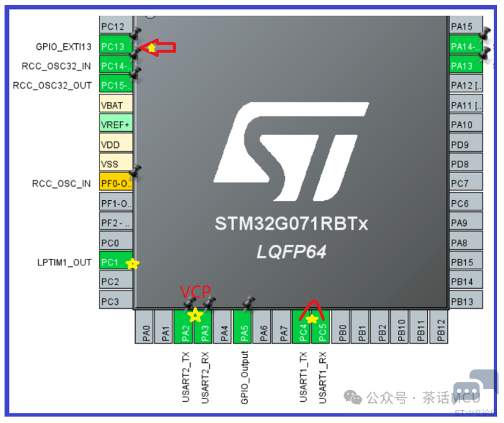This screenshot has width=504, height=423.
Task: Click the STM32G071RBTx chip name
Action: [x=291, y=223]
